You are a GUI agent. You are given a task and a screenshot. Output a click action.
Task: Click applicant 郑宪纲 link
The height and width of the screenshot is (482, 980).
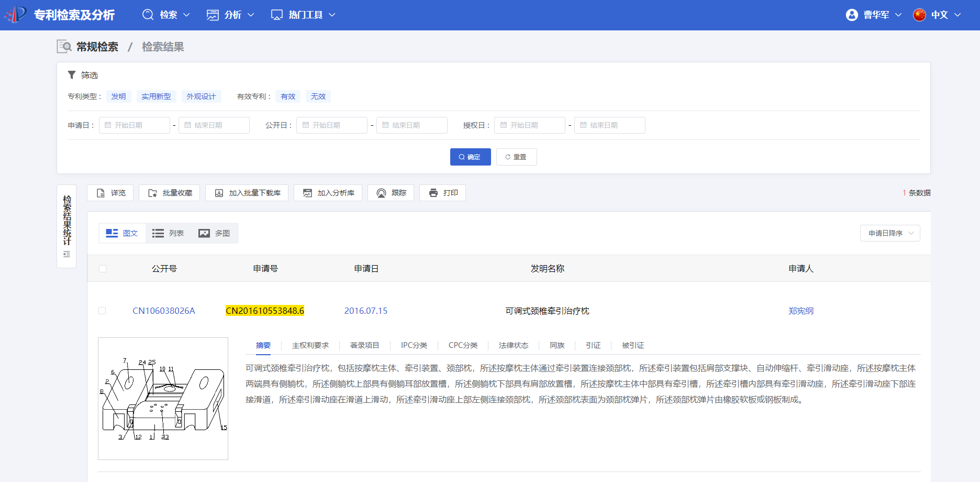click(801, 311)
